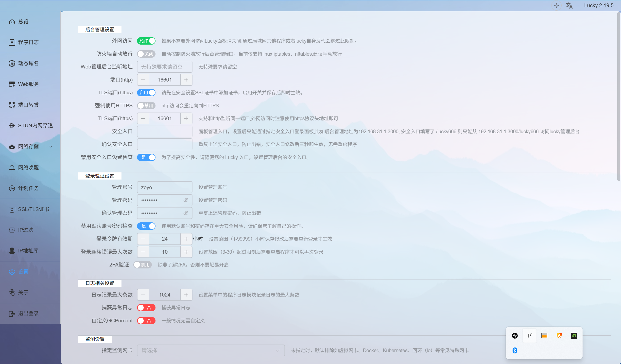The image size is (621, 364).
Task: Expand the 网络存储 submenu chevron
Action: tap(51, 147)
